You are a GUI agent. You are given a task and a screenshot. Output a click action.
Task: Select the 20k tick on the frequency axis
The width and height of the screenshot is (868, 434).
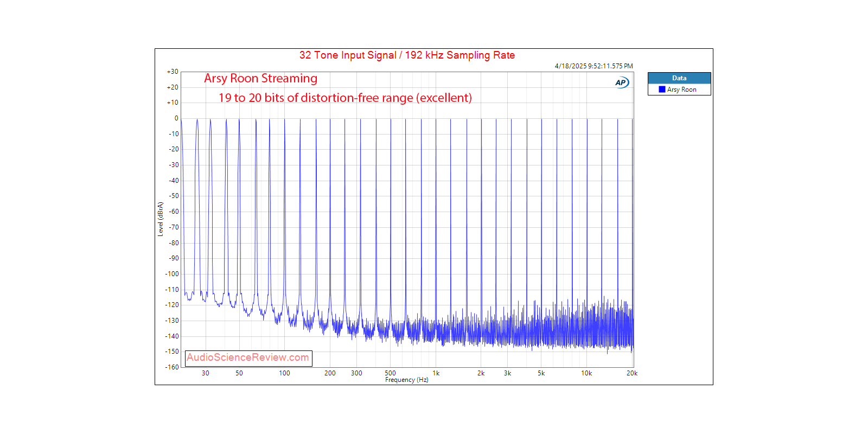(x=632, y=373)
